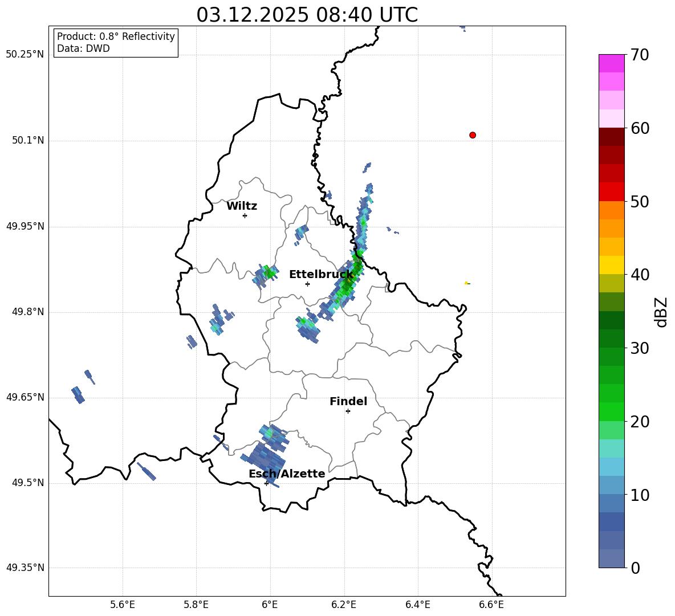Click the Wiltz location cross marker

tap(245, 215)
